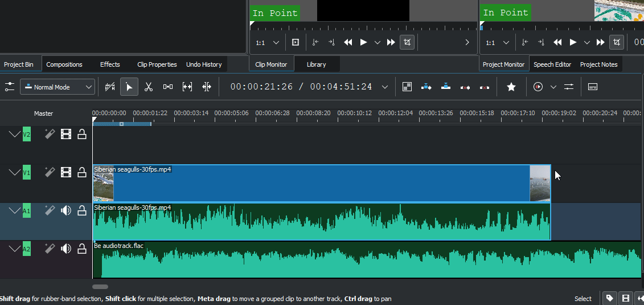Screen dimensions: 644x305
Task: Hide the V2 video track
Action: pyautogui.click(x=66, y=134)
